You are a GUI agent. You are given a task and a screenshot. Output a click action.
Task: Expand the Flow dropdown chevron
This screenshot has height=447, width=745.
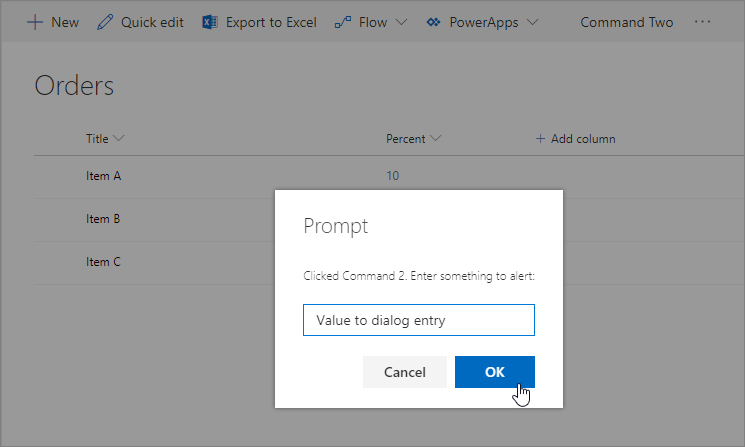pos(401,22)
